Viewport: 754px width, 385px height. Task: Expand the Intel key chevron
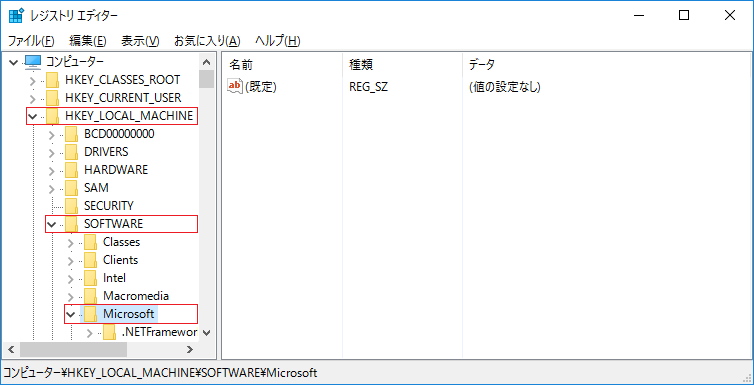[71, 278]
